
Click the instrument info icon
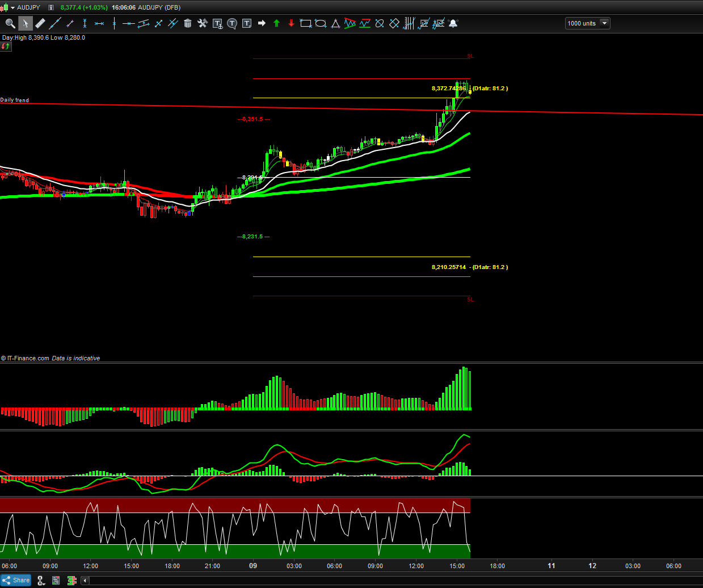click(x=51, y=7)
